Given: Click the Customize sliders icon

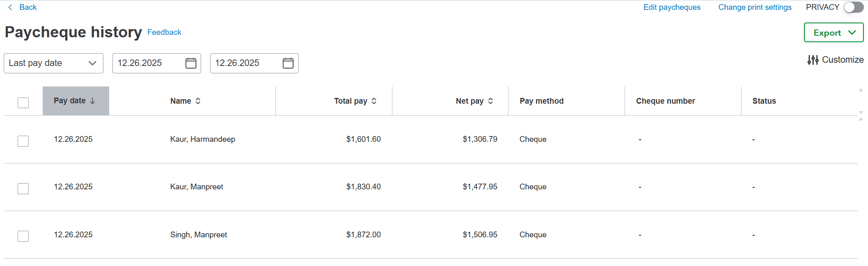Looking at the screenshot, I should click(813, 60).
